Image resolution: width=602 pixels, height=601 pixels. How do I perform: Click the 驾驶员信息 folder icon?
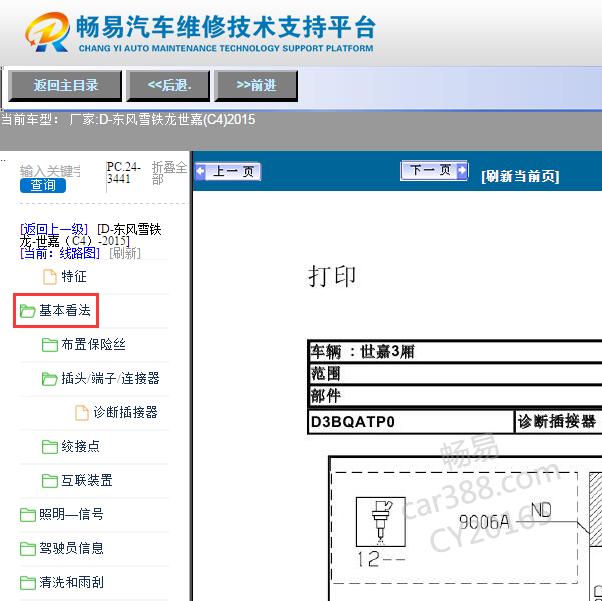pyautogui.click(x=27, y=548)
